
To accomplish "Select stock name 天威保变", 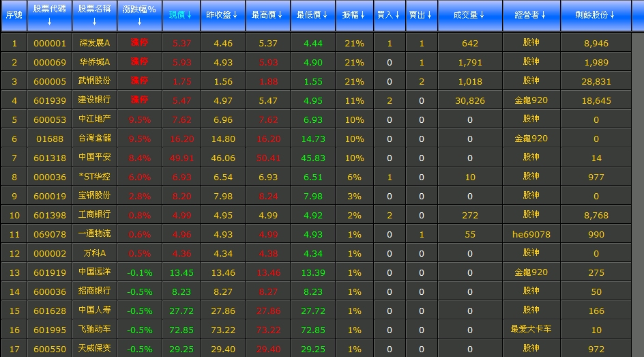I will 94,348.
